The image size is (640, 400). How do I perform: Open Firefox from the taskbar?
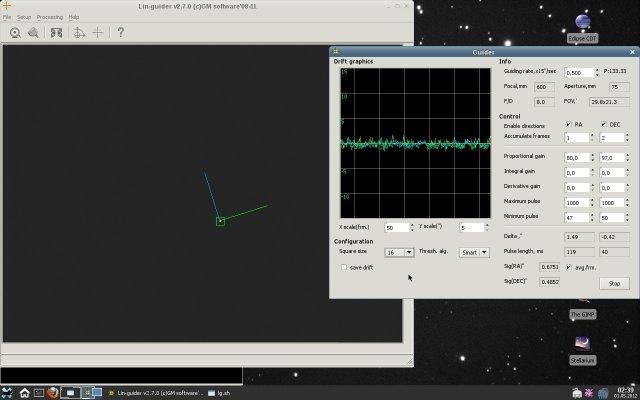53,393
